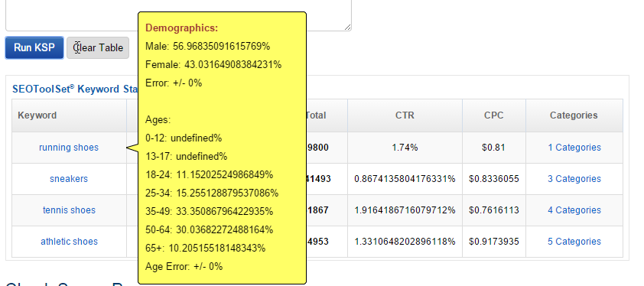Image resolution: width=644 pixels, height=286 pixels.
Task: Click the CPC column header
Action: click(493, 115)
